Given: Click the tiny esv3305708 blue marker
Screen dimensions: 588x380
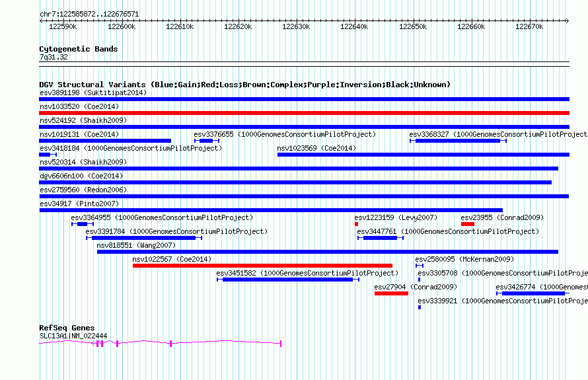Looking at the screenshot, I should [420, 280].
